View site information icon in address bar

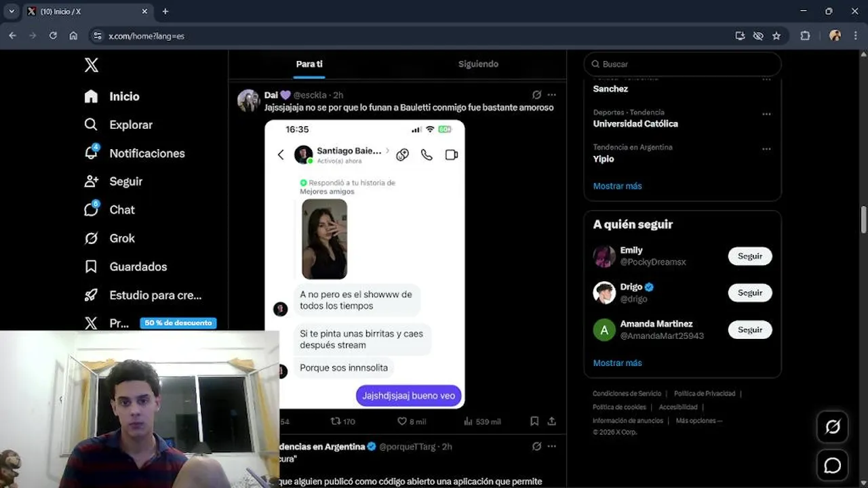click(98, 36)
